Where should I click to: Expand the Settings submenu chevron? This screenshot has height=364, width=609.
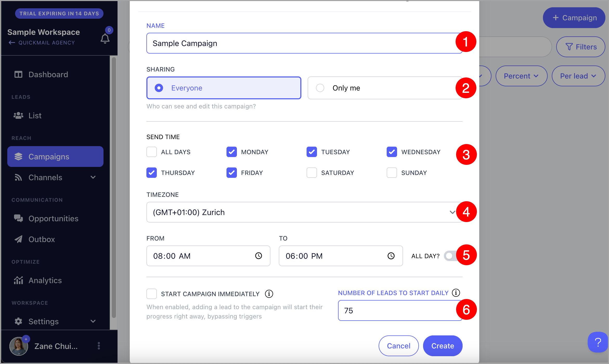click(x=93, y=321)
